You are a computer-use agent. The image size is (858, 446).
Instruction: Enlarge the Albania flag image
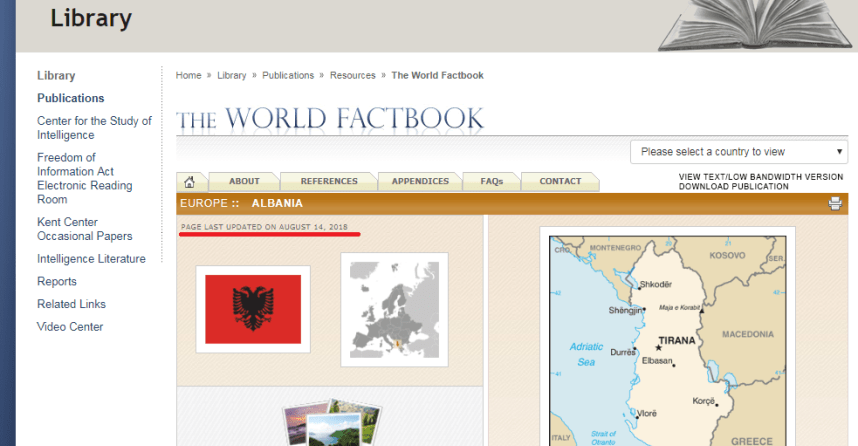point(253,309)
